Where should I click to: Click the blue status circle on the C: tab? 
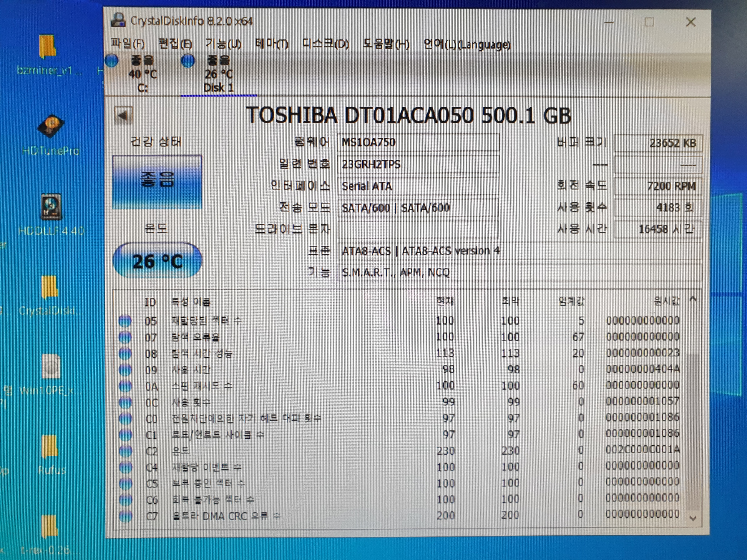click(x=112, y=61)
